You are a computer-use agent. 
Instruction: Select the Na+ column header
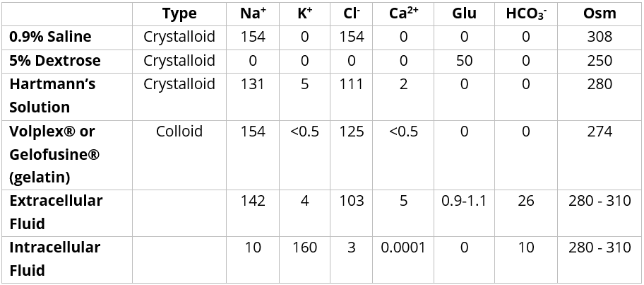tap(253, 13)
